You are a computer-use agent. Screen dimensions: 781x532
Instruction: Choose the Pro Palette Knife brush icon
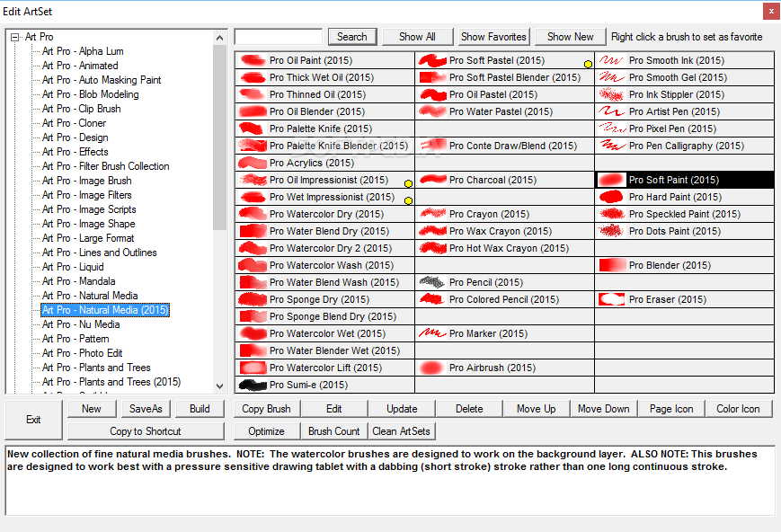[x=253, y=129]
